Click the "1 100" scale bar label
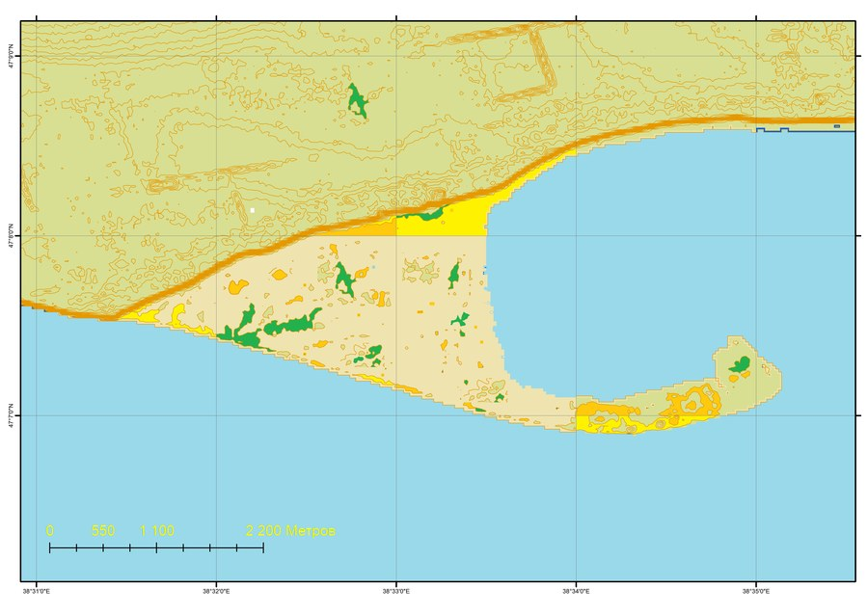Viewport: 868px width, 612px height. 156,531
